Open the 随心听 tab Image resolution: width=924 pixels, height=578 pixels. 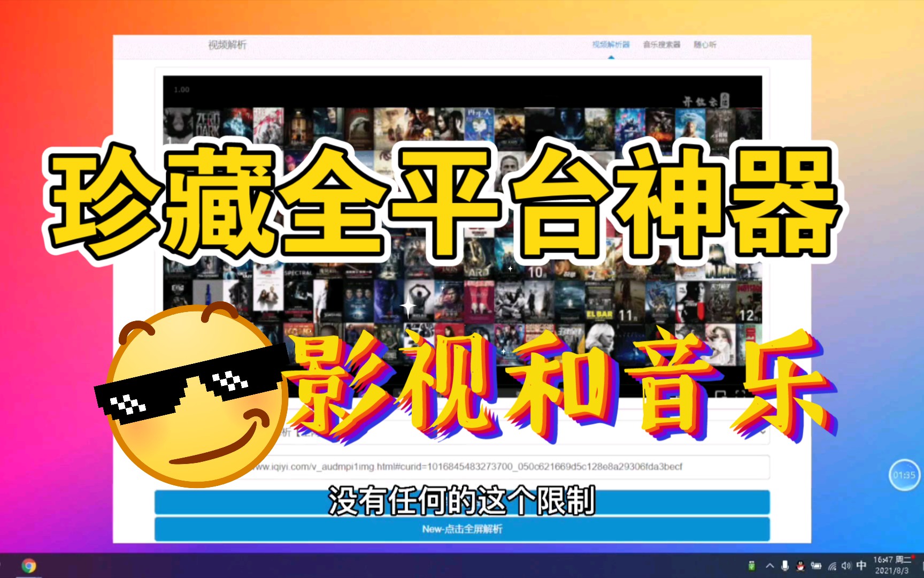[x=705, y=44]
